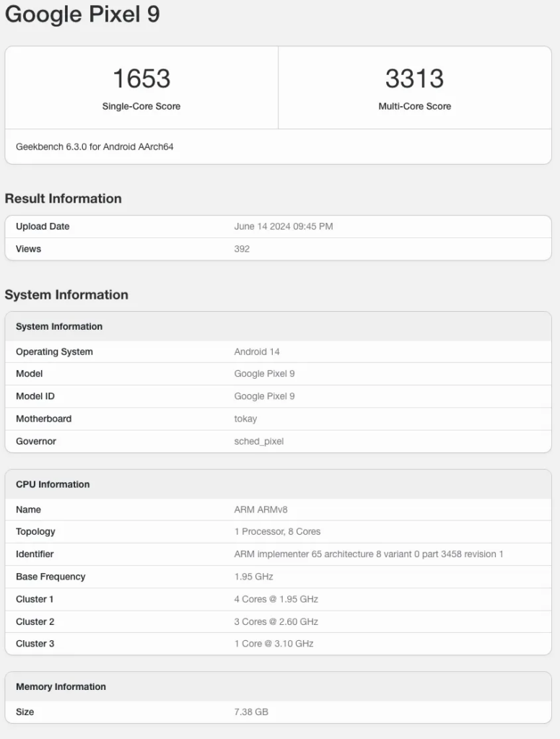This screenshot has height=739, width=560.
Task: Select the ARM implementer 65 identifier string
Action: [x=369, y=554]
